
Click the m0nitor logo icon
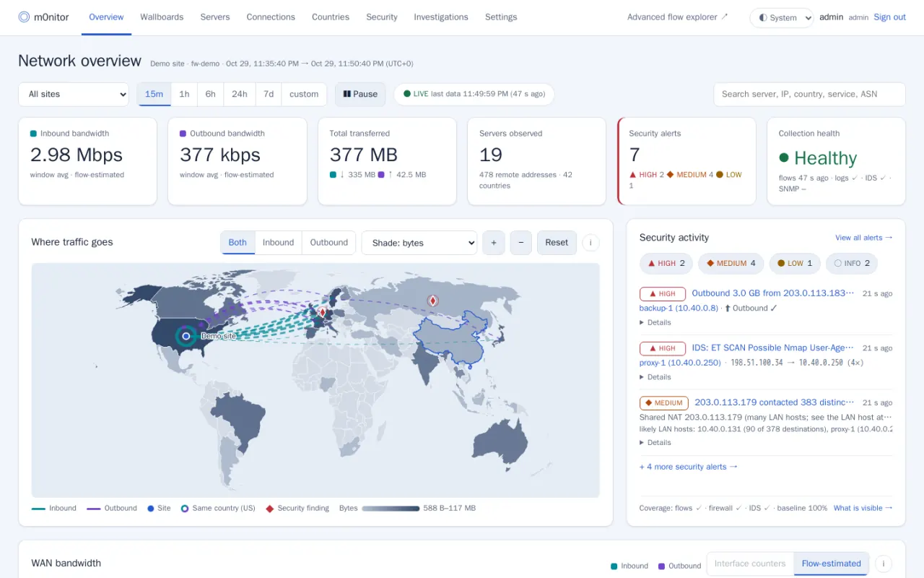coord(24,17)
